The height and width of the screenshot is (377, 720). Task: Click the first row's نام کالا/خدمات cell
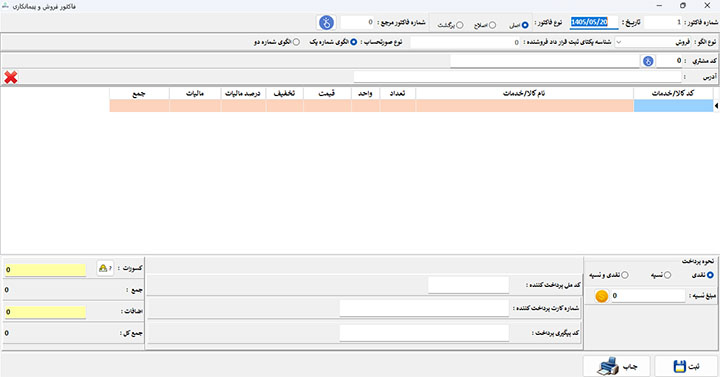[524, 106]
